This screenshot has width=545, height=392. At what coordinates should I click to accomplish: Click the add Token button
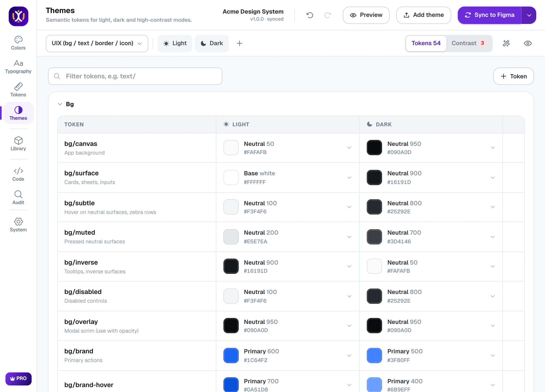click(513, 76)
